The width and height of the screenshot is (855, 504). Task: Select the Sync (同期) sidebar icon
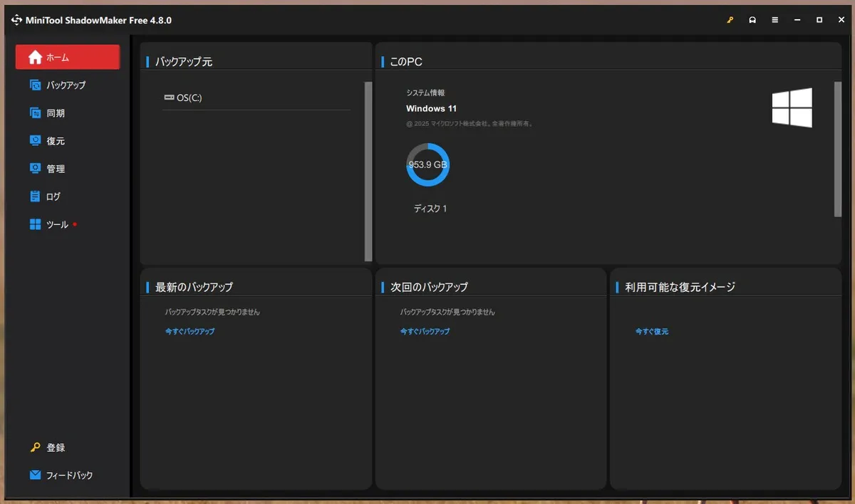[35, 113]
